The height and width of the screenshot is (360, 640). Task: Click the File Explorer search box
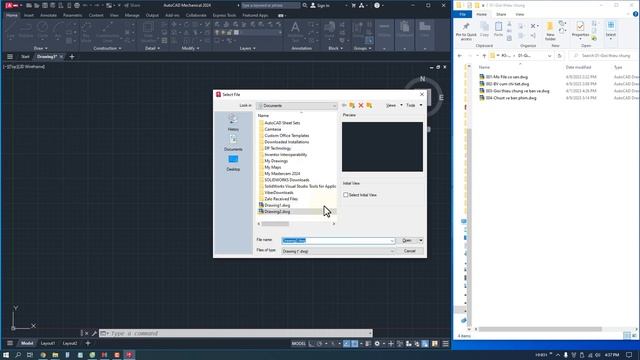click(x=604, y=56)
